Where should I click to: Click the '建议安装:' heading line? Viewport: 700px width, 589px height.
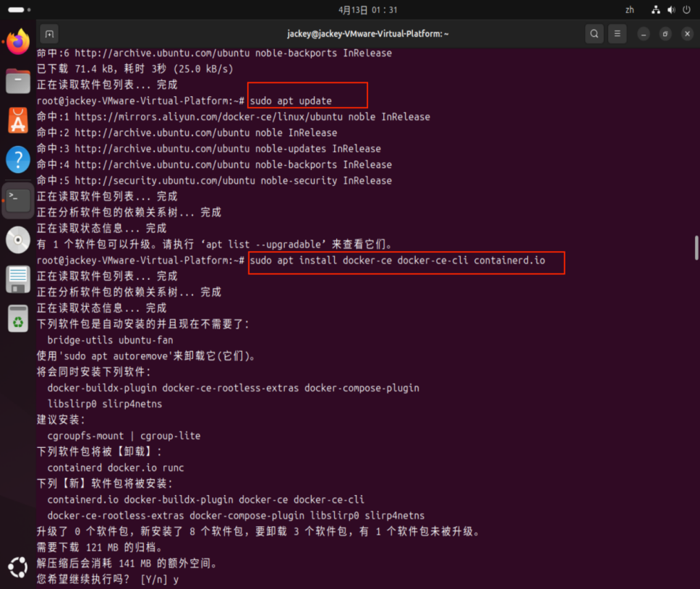[61, 420]
